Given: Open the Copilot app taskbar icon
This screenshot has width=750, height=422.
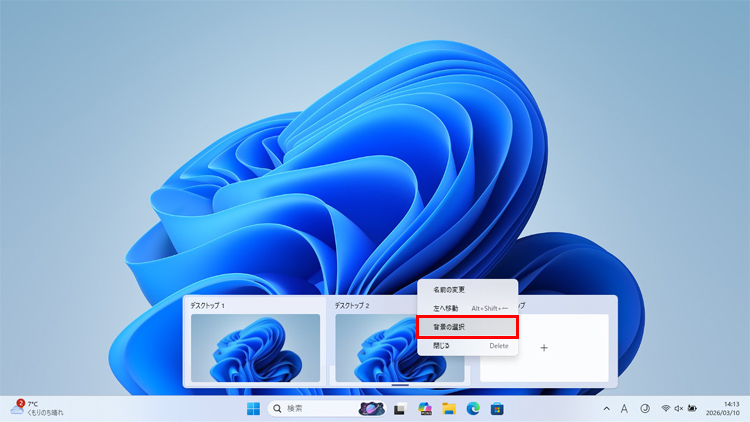Looking at the screenshot, I should pyautogui.click(x=425, y=408).
